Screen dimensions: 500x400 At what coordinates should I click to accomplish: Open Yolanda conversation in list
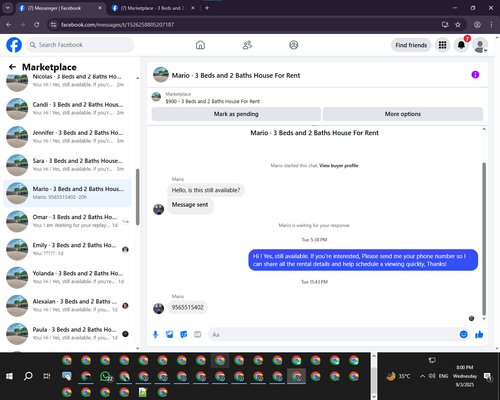(x=67, y=277)
